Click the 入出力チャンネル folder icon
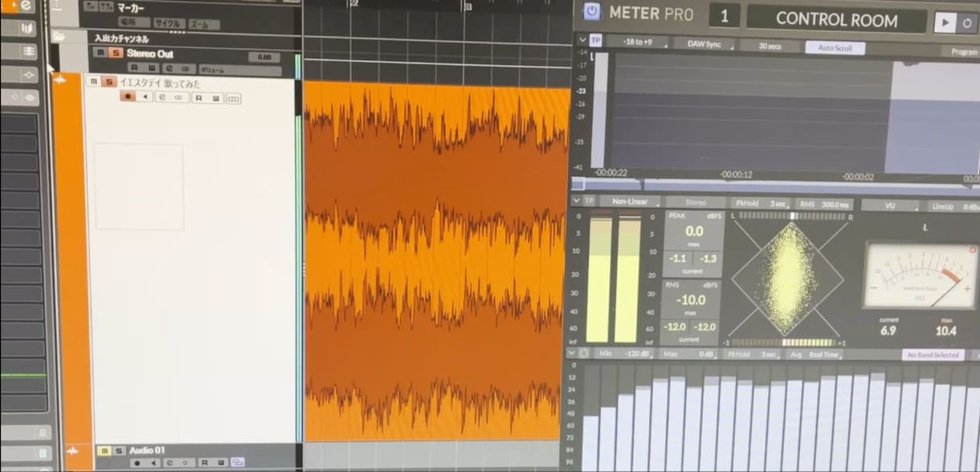 click(x=58, y=36)
